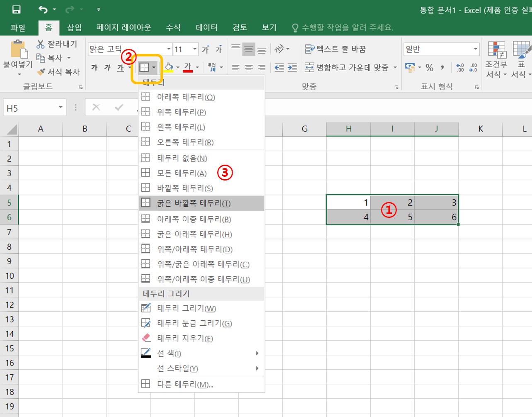This screenshot has height=417, width=532.
Task: Open Conditional Formatting (조건부 서식)
Action: pyautogui.click(x=496, y=59)
